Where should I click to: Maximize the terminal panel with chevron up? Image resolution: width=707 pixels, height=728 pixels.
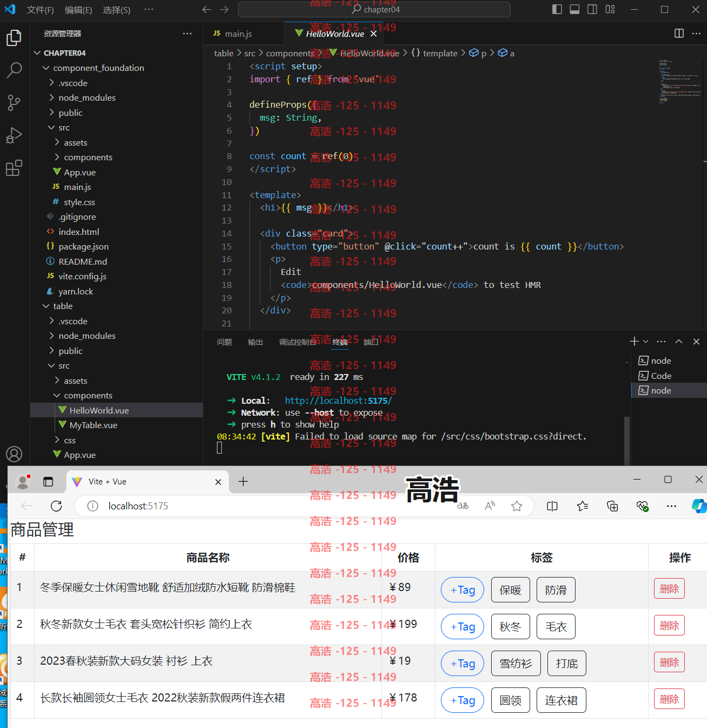[679, 341]
